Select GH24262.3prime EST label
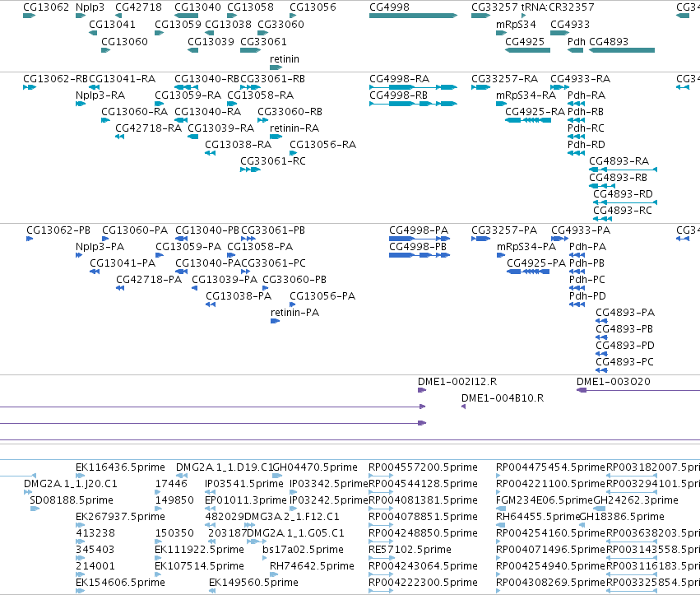 click(x=636, y=500)
